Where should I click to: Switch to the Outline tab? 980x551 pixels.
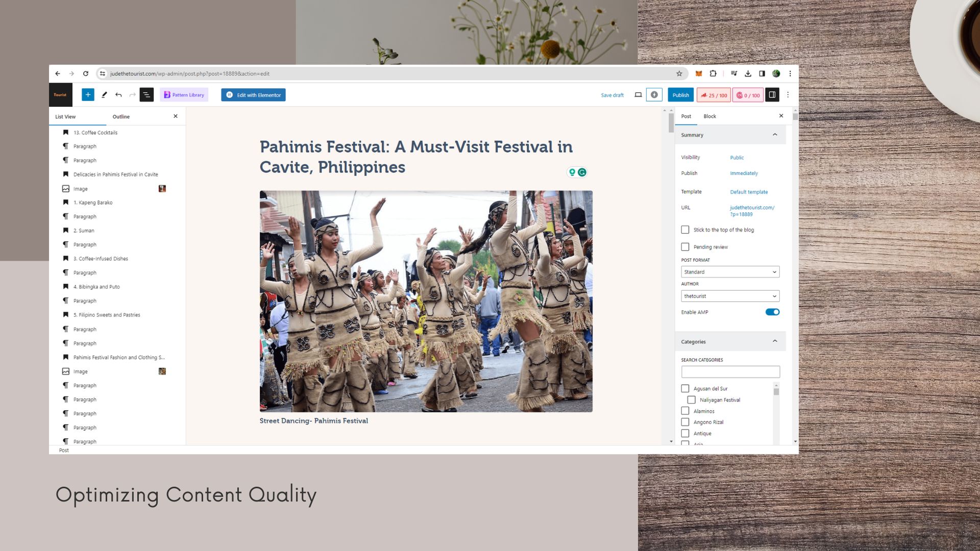[x=121, y=117]
